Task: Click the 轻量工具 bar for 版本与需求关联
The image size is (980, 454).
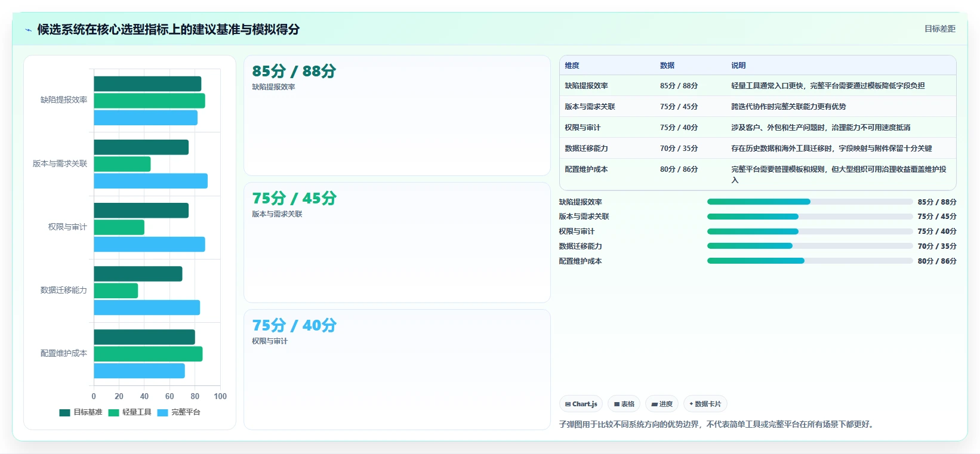Action: pyautogui.click(x=122, y=164)
